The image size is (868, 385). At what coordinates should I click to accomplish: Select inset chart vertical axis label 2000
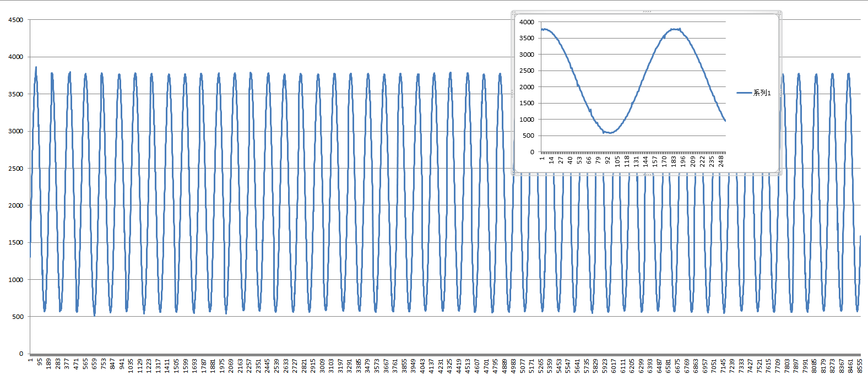pos(527,87)
